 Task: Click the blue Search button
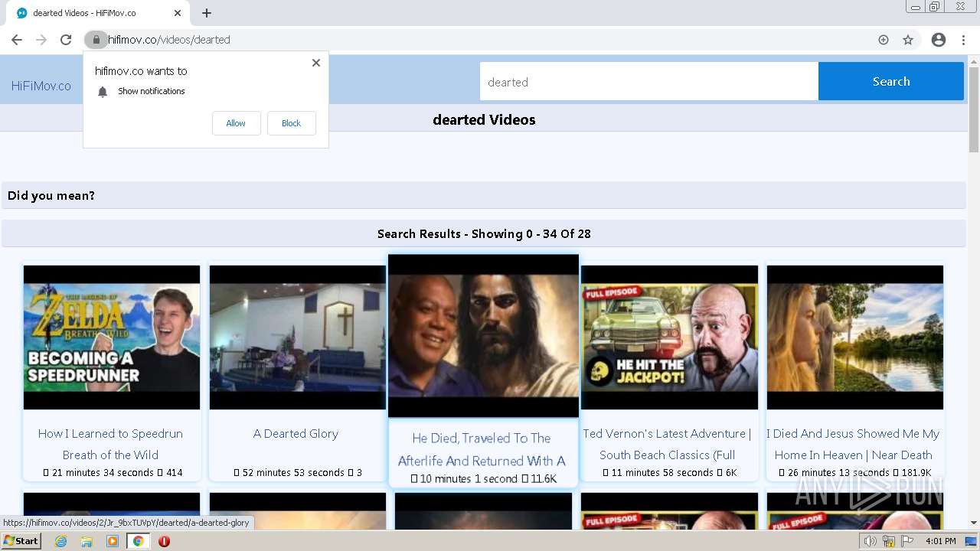point(891,81)
